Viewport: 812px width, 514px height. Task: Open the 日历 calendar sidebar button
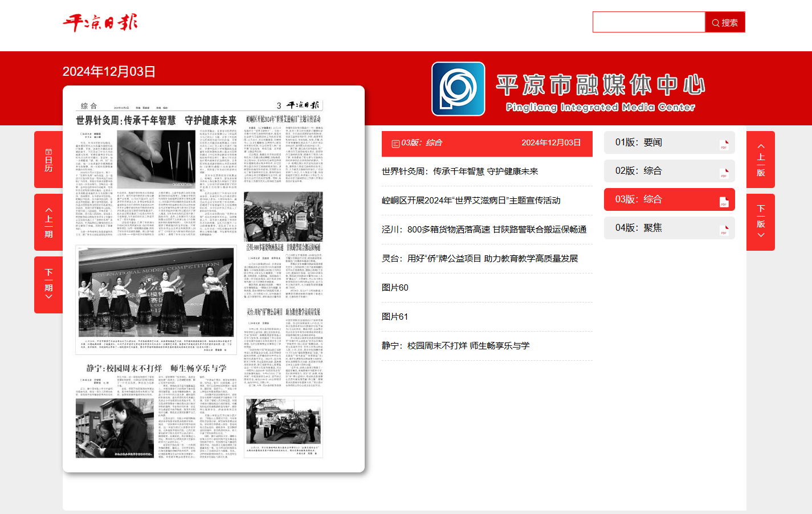click(48, 160)
